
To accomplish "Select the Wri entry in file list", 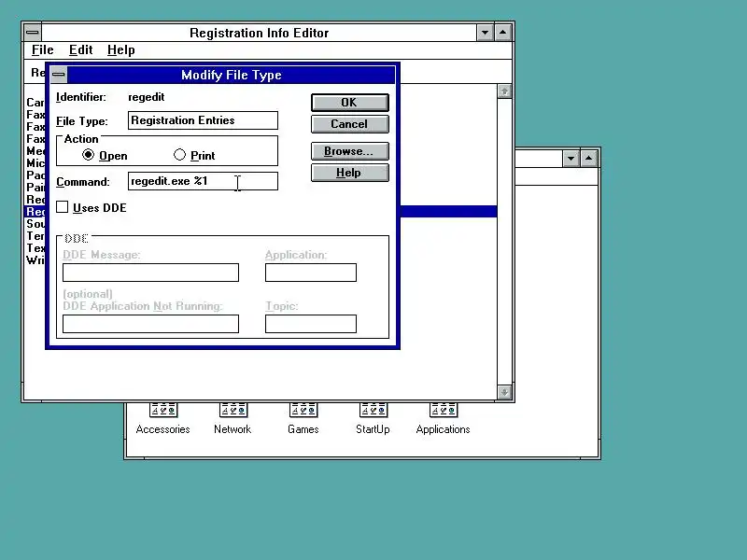I will [x=35, y=260].
